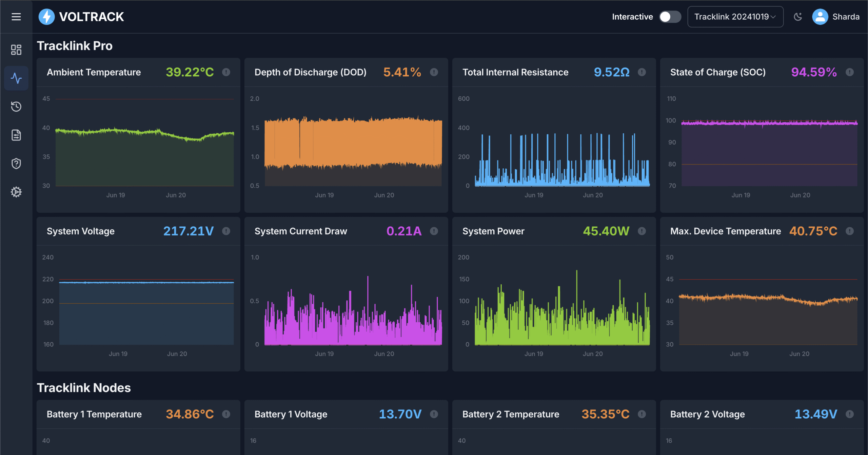This screenshot has width=868, height=455.
Task: Open the help shield sidebar icon
Action: [16, 164]
